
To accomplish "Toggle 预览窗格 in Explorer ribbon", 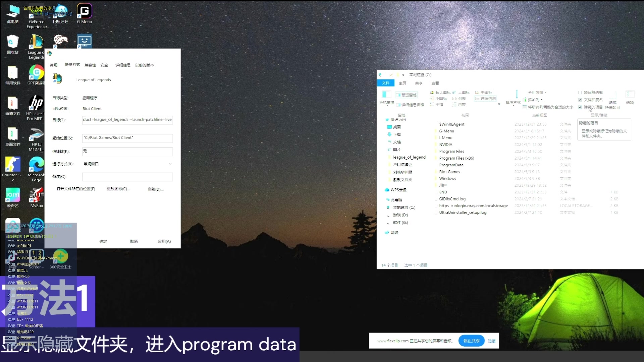I will 406,95.
